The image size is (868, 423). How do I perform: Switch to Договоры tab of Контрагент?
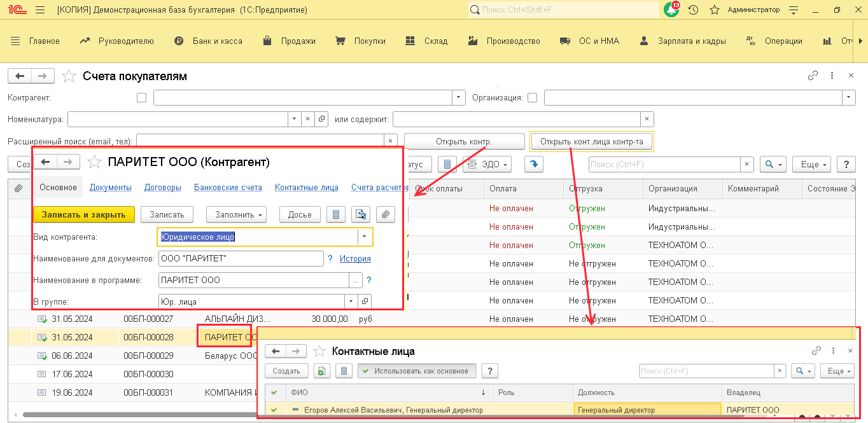[163, 188]
